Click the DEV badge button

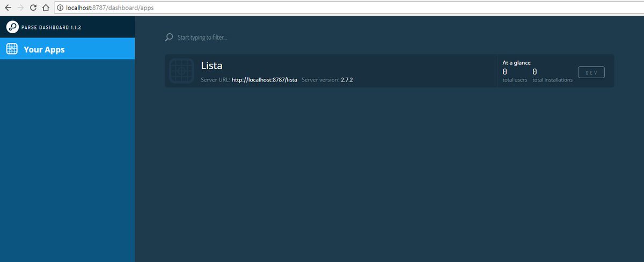[591, 72]
